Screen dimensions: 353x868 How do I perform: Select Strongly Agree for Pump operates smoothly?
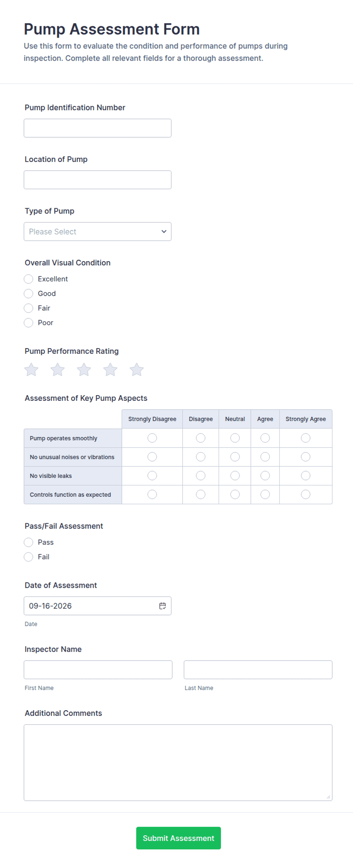click(x=306, y=438)
